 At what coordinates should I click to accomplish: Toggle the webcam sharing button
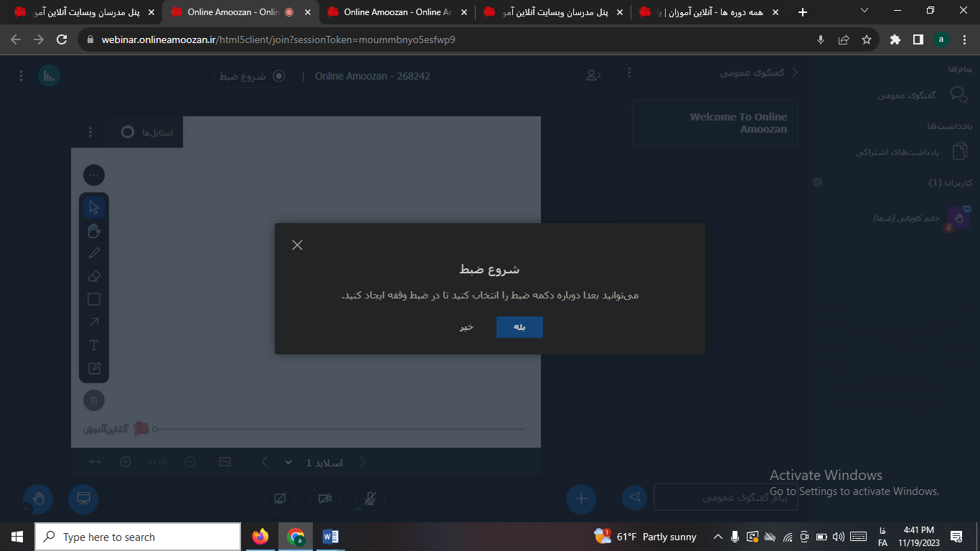tap(325, 499)
